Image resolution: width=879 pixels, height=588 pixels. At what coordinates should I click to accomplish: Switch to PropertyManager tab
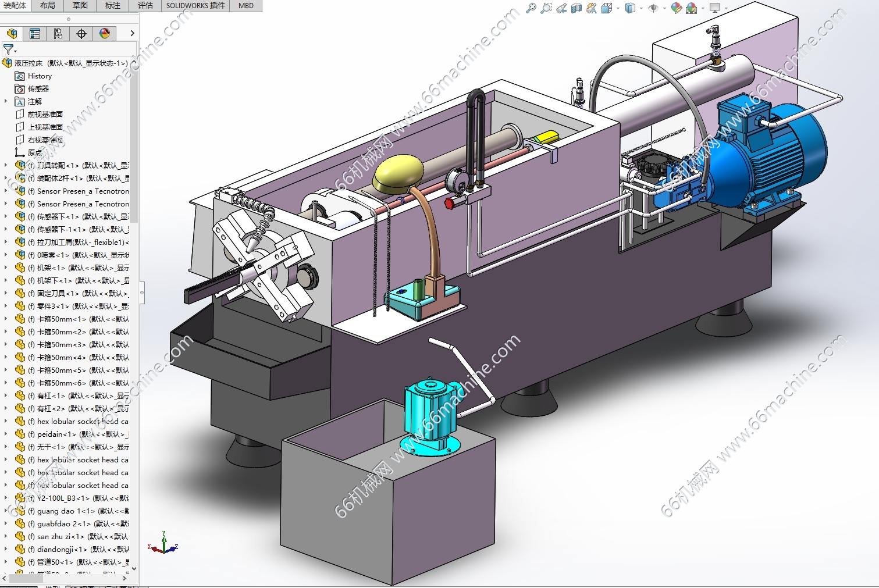click(35, 33)
